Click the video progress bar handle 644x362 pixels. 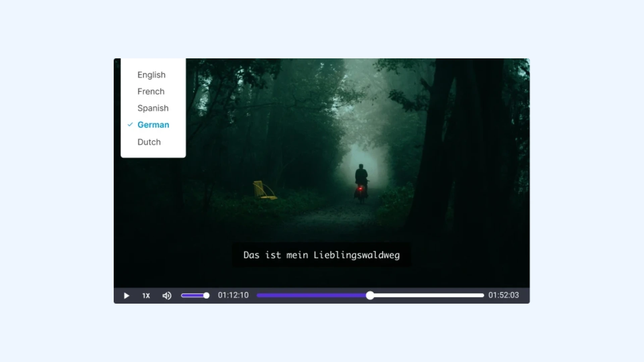pyautogui.click(x=370, y=295)
